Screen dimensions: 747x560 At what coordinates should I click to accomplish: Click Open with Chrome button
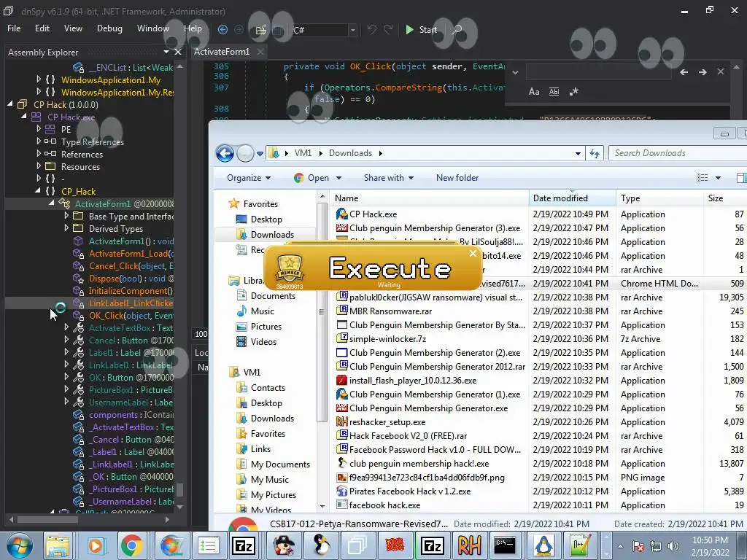click(x=312, y=178)
